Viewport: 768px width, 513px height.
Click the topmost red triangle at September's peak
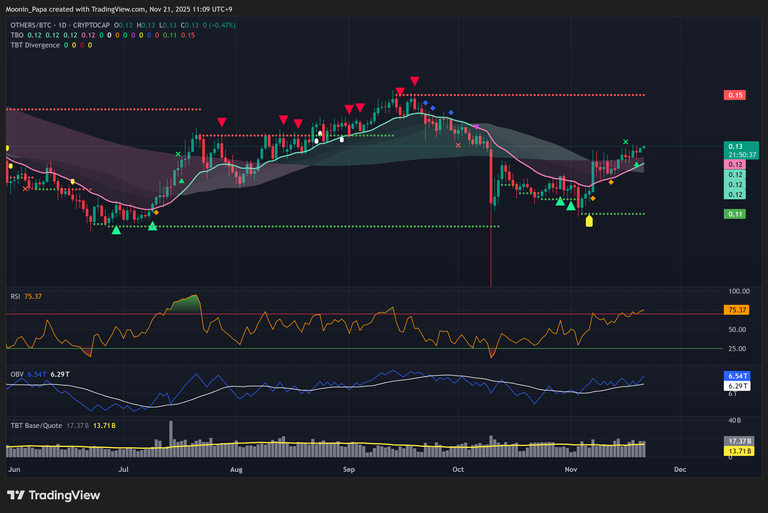click(415, 81)
